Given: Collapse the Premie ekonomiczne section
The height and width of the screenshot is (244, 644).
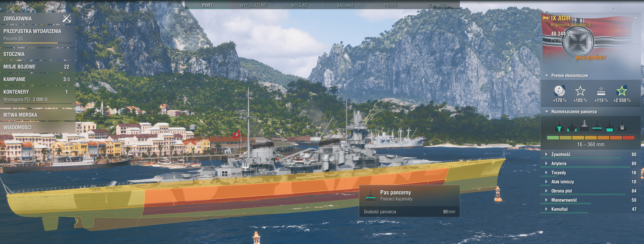Looking at the screenshot, I should click(x=547, y=75).
